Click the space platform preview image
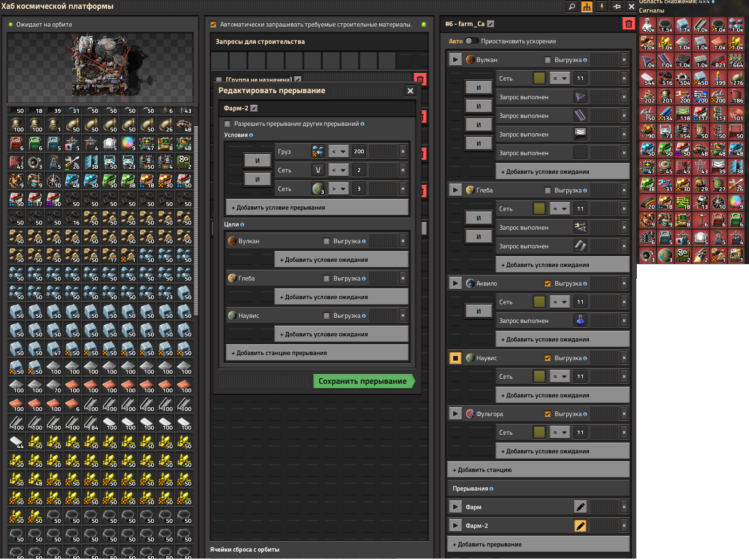 point(100,68)
